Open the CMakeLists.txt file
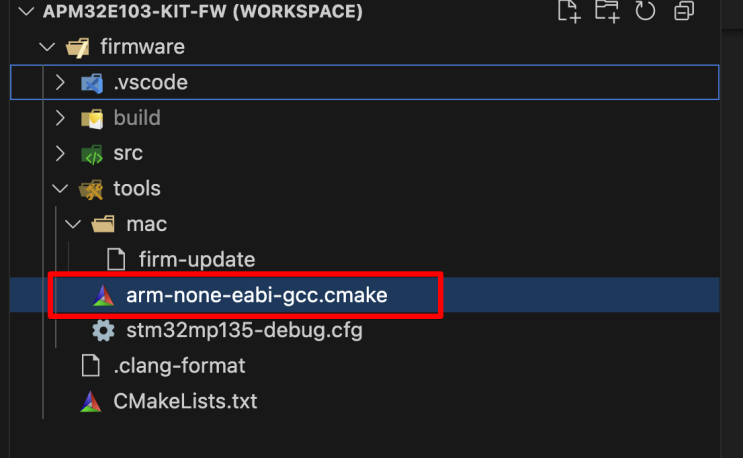 185,401
